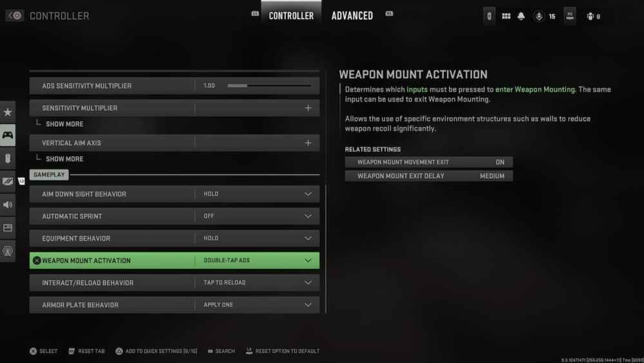Open notifications bell icon
The image size is (644, 363).
[x=521, y=16]
